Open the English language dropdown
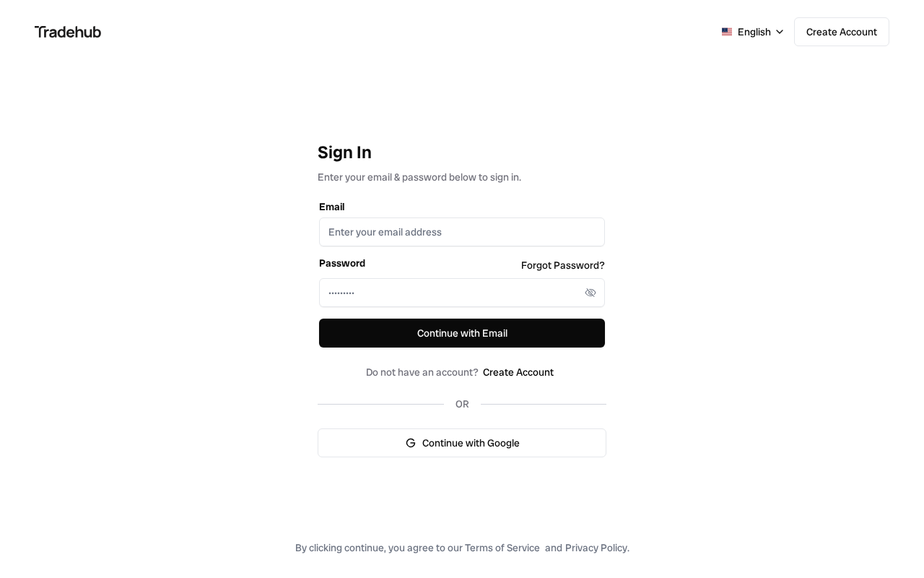 pyautogui.click(x=754, y=32)
